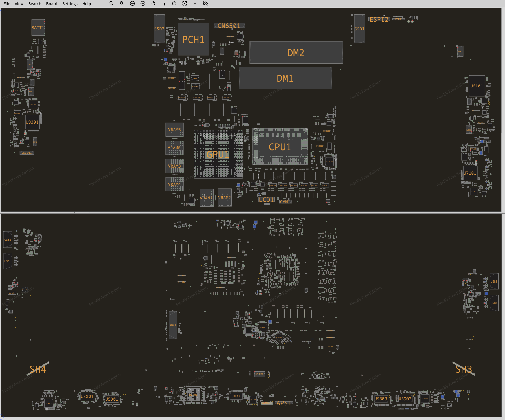Open the View menu

click(x=19, y=4)
